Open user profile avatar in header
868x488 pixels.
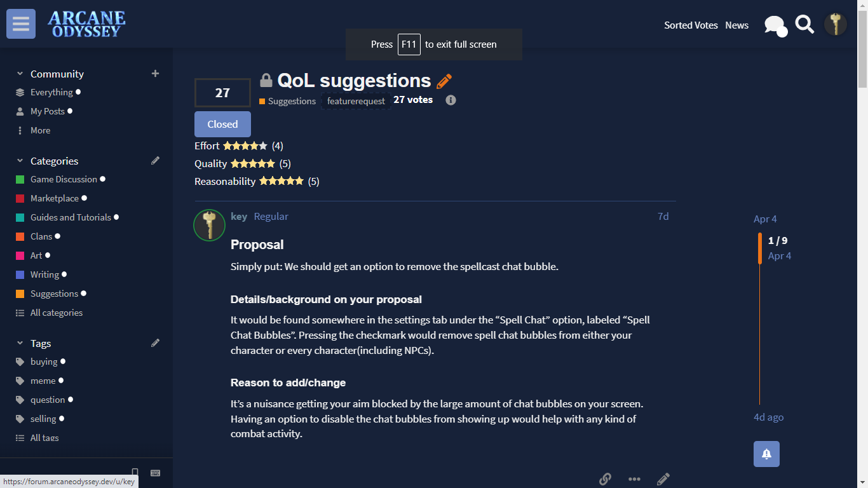[836, 24]
